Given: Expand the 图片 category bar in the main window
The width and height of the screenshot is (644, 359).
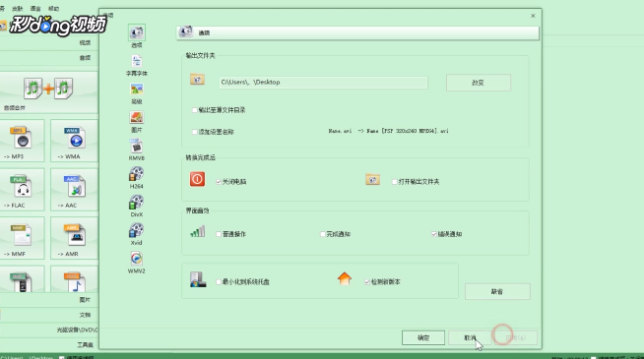Looking at the screenshot, I should pos(49,300).
